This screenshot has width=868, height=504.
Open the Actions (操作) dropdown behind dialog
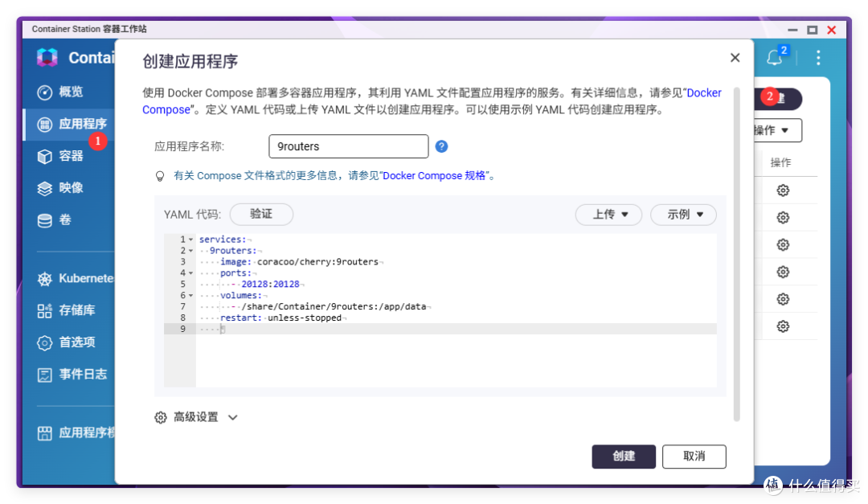(777, 131)
